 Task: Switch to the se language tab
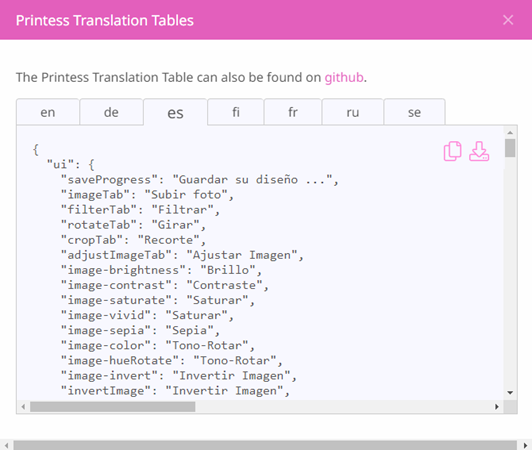[x=414, y=112]
